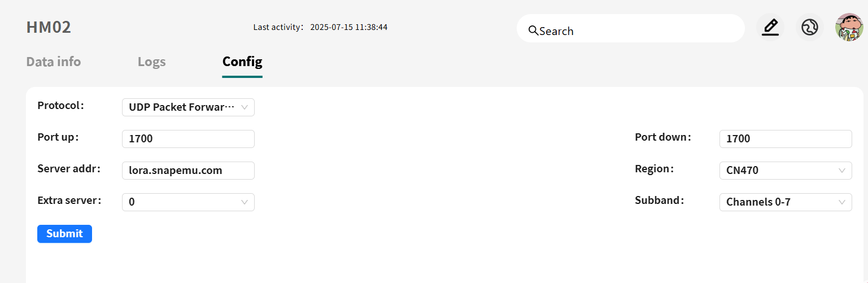Click the pencil edit icon
Image resolution: width=868 pixels, height=283 pixels.
(x=770, y=28)
